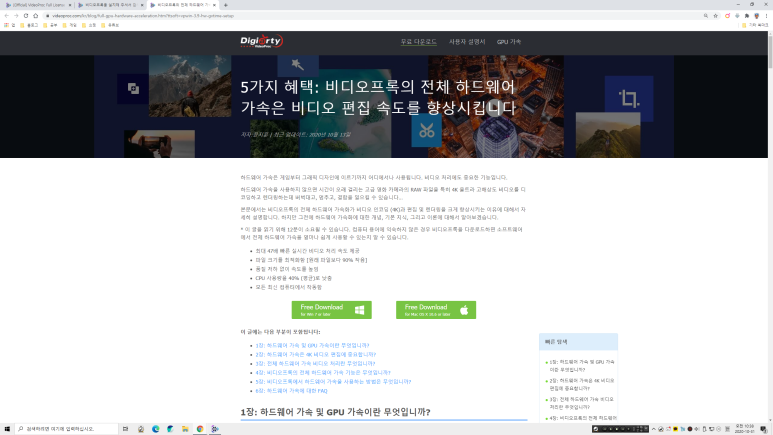
Task: Open the Windows Start menu
Action: click(x=7, y=429)
